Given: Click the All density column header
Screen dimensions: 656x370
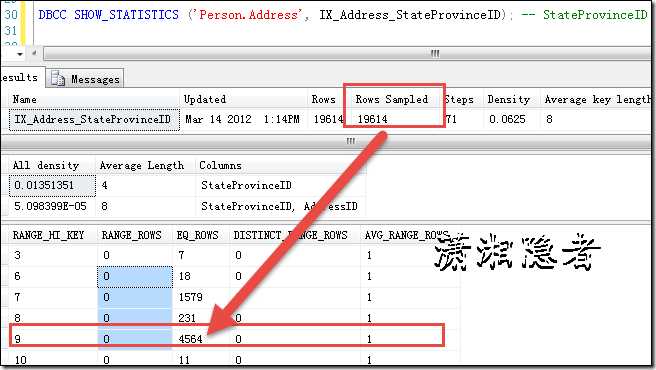Looking at the screenshot, I should (x=52, y=165).
